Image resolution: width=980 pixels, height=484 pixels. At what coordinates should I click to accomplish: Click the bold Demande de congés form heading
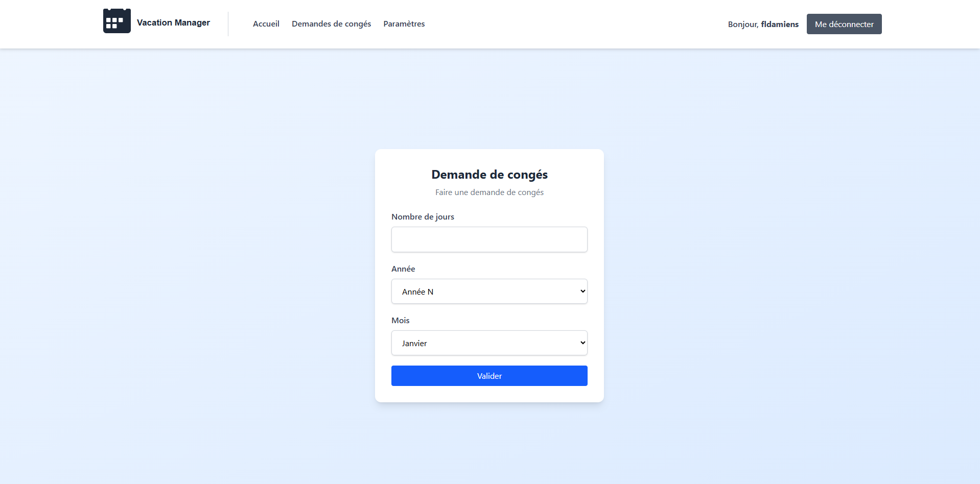[489, 175]
